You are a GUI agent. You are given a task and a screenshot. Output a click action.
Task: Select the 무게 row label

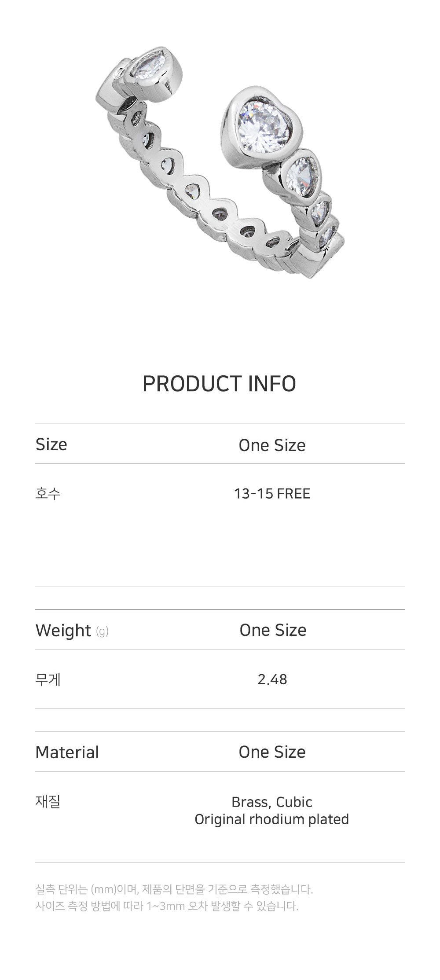pos(48,679)
